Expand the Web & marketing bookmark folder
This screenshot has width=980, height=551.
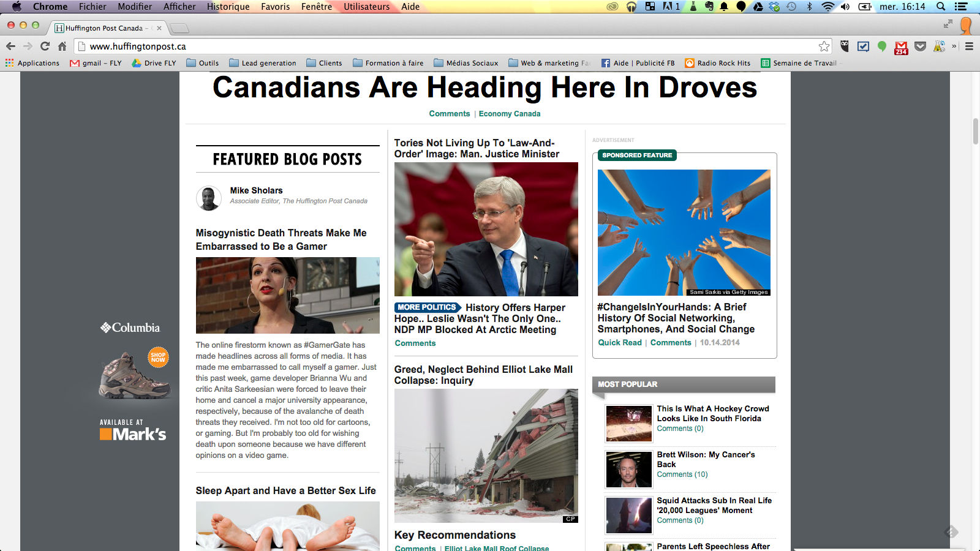tap(549, 63)
